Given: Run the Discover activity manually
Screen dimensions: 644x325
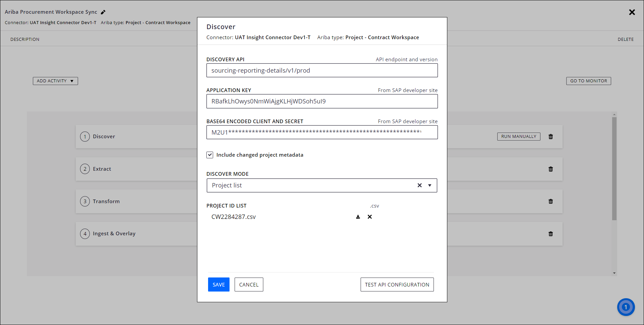Looking at the screenshot, I should (518, 136).
